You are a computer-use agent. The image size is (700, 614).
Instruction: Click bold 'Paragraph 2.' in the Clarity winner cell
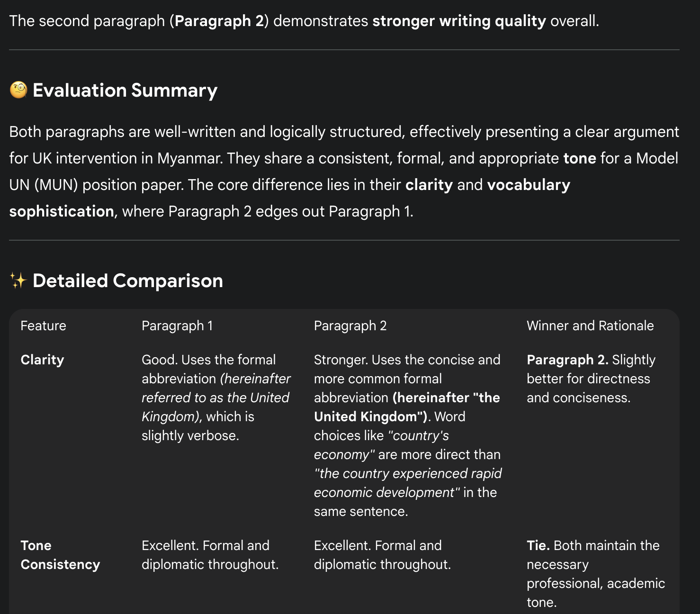click(x=567, y=360)
